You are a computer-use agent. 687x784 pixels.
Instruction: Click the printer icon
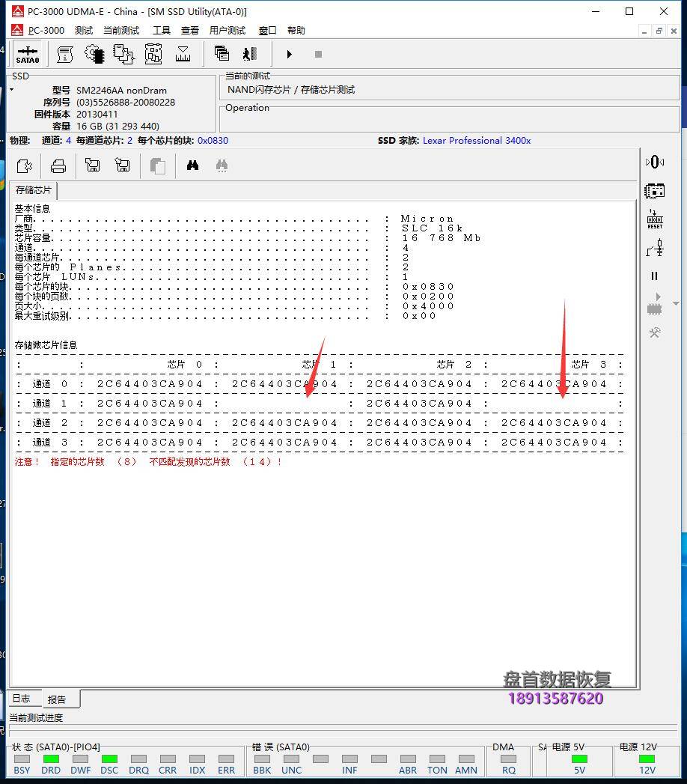point(58,165)
